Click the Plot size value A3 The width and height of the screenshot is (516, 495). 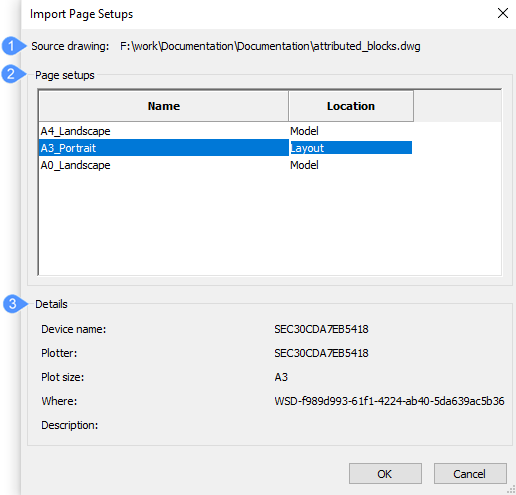point(281,377)
